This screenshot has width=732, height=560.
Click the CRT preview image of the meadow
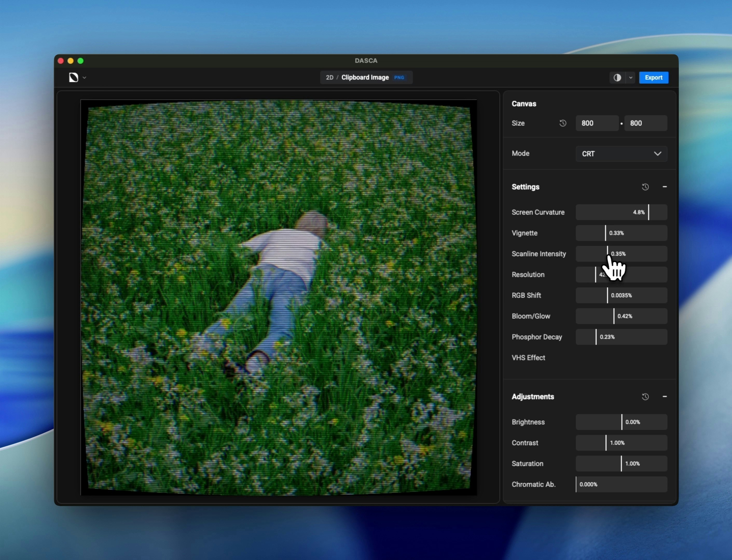279,297
